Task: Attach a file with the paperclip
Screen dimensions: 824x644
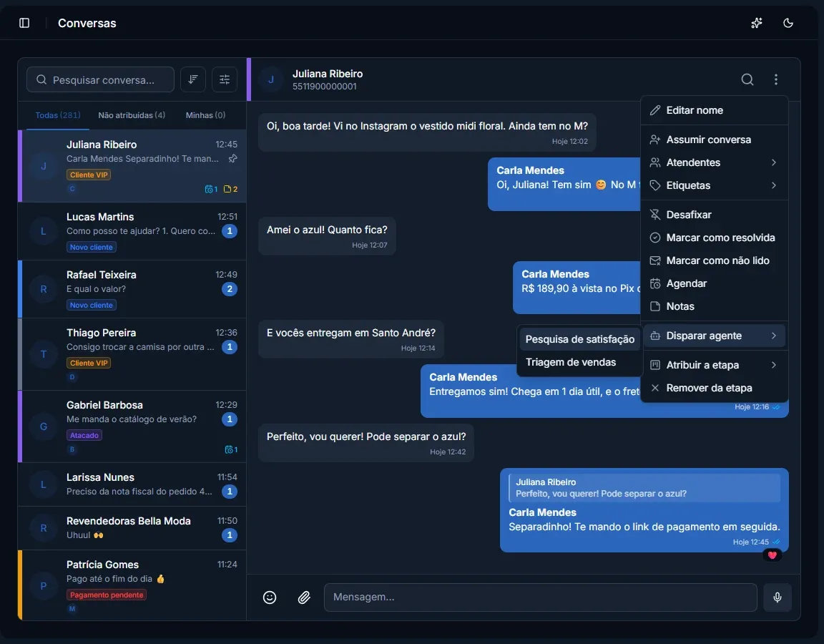Action: [304, 597]
